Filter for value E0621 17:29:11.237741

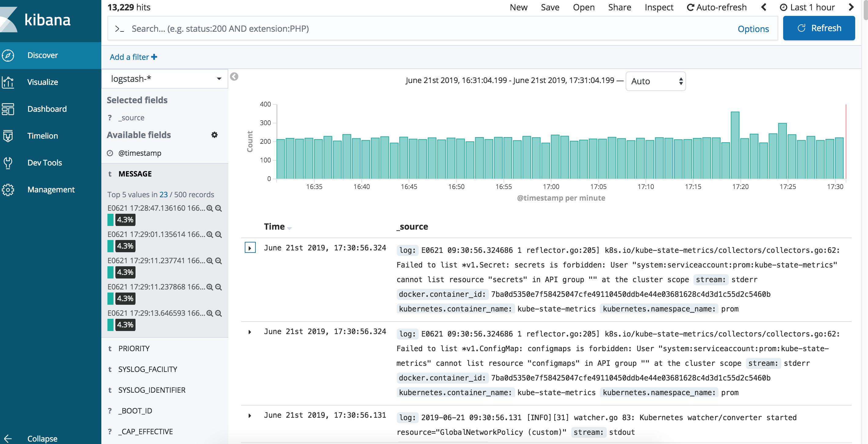coord(210,261)
